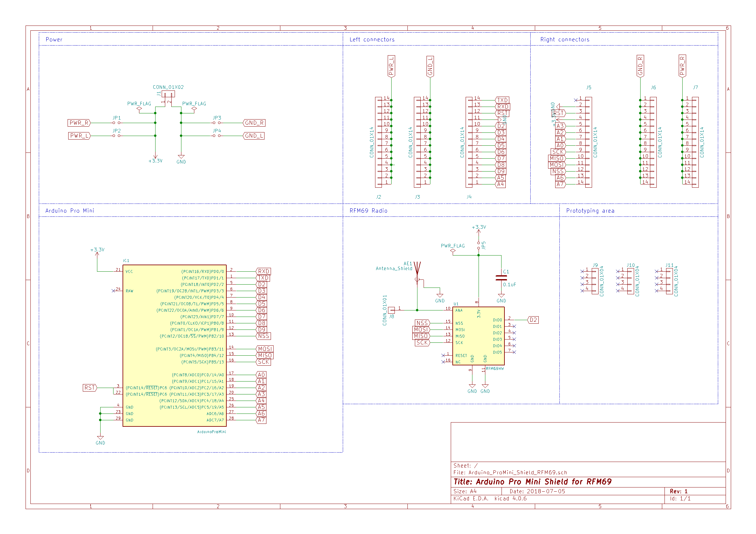Click the GND symbol under the Arduino chip

(100, 439)
